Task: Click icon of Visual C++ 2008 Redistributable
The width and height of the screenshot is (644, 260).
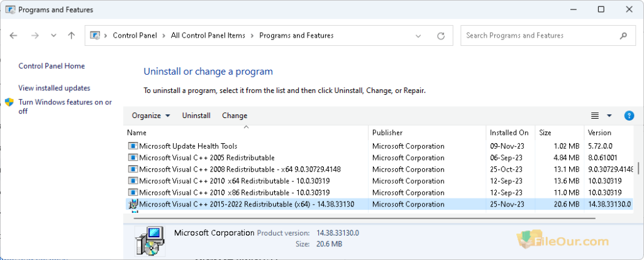Action: 133,170
